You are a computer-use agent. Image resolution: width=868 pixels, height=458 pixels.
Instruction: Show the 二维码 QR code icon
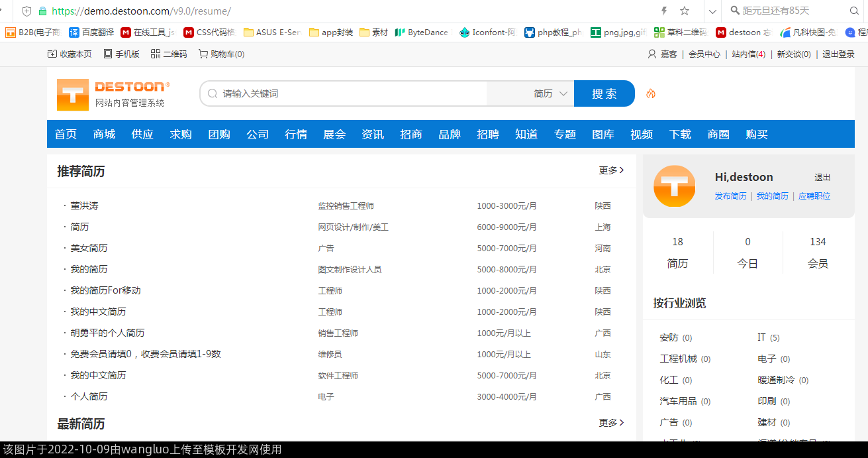tap(156, 54)
